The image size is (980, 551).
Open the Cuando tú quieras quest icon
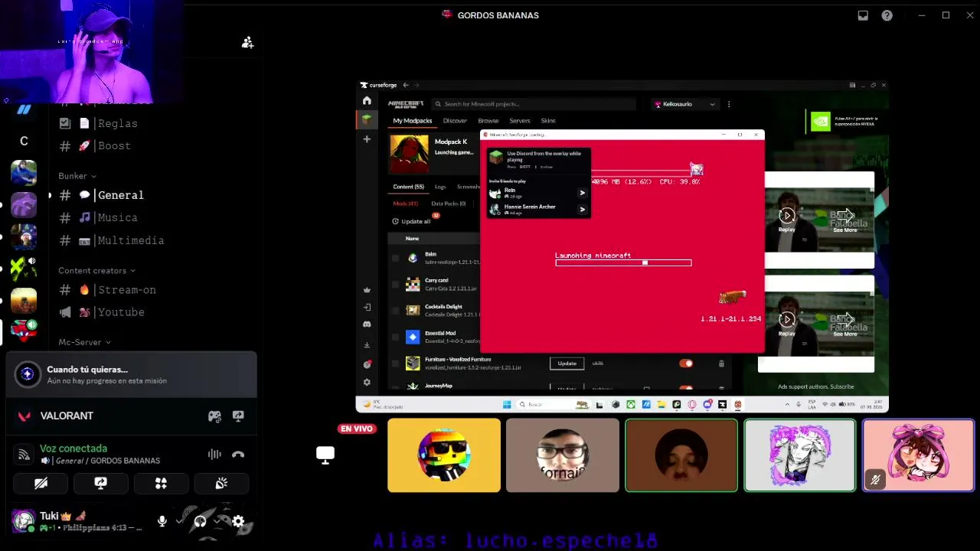(x=28, y=374)
